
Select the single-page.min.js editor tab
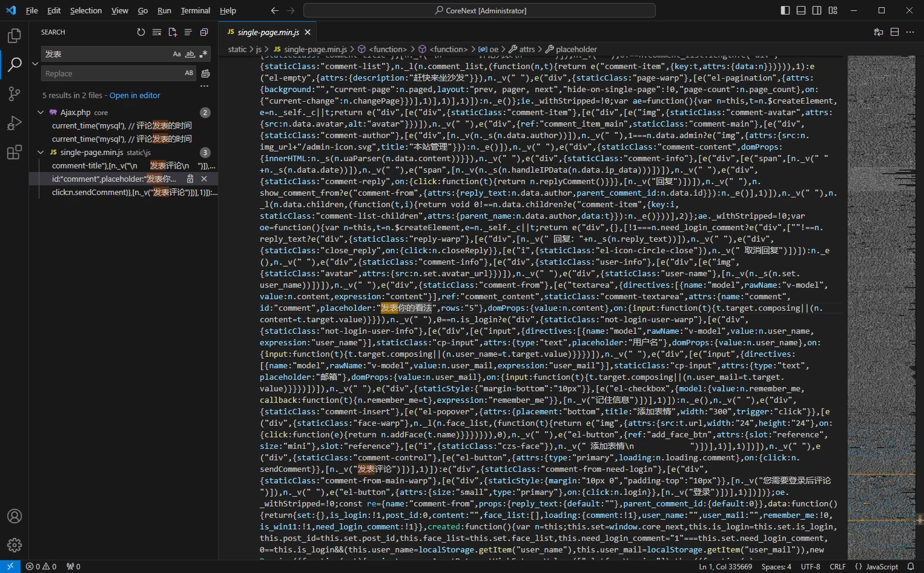(x=268, y=32)
